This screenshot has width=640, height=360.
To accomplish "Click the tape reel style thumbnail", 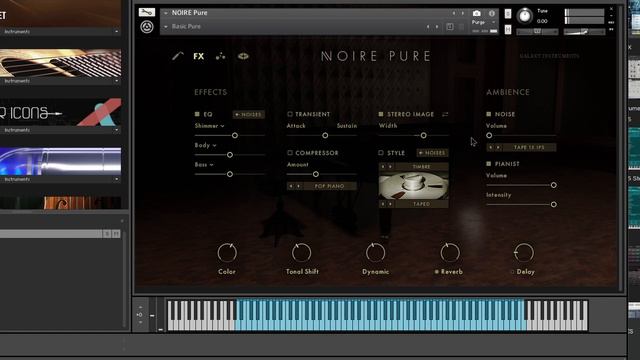I will tap(413, 185).
